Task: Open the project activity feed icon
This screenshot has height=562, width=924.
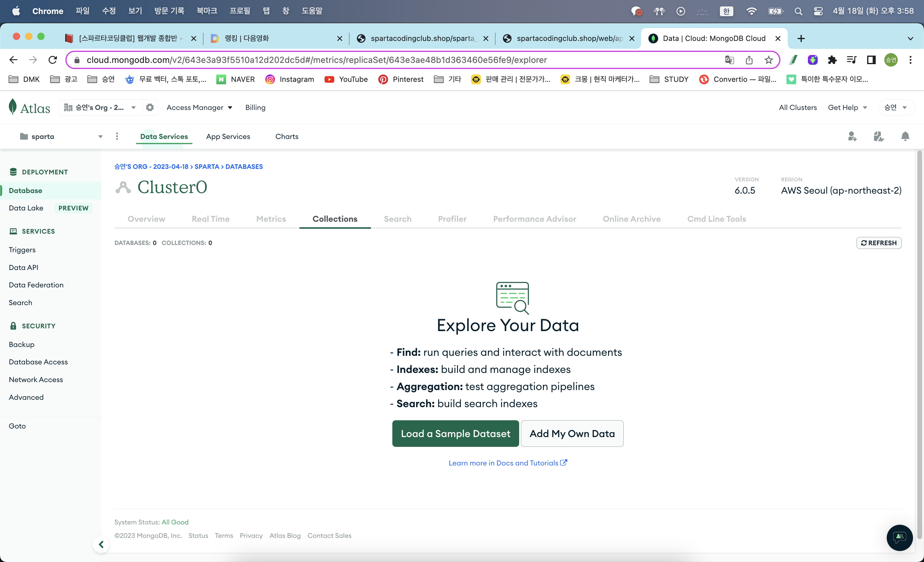Action: tap(879, 137)
